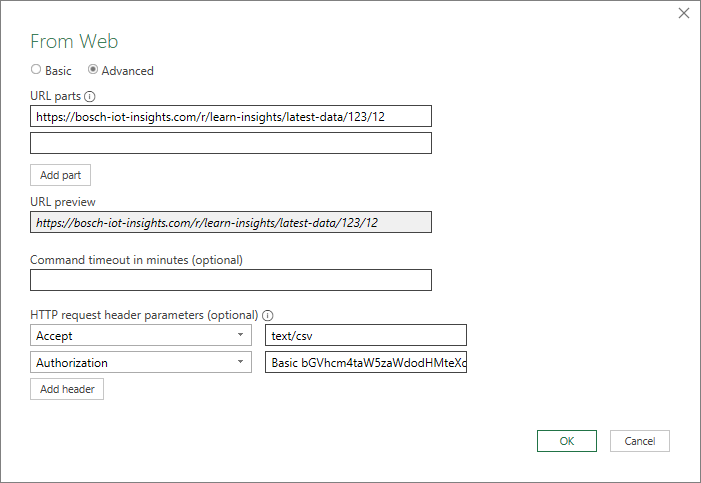The height and width of the screenshot is (483, 701).
Task: Click the Basic token authorization value field
Action: [x=366, y=363]
